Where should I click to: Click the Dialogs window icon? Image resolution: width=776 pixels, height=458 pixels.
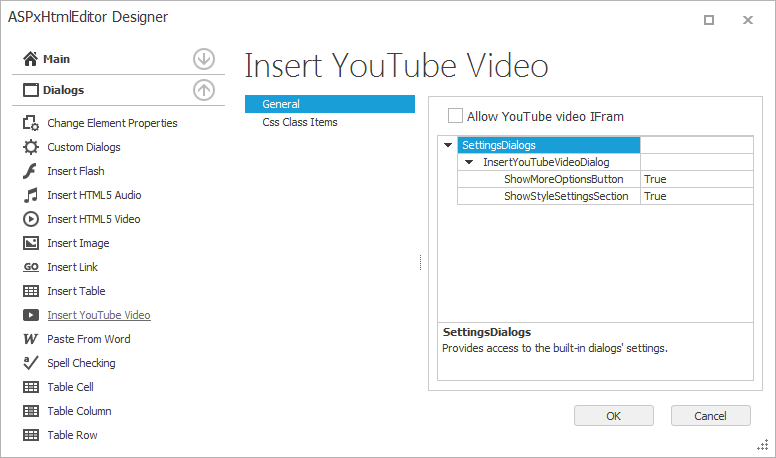click(x=31, y=90)
